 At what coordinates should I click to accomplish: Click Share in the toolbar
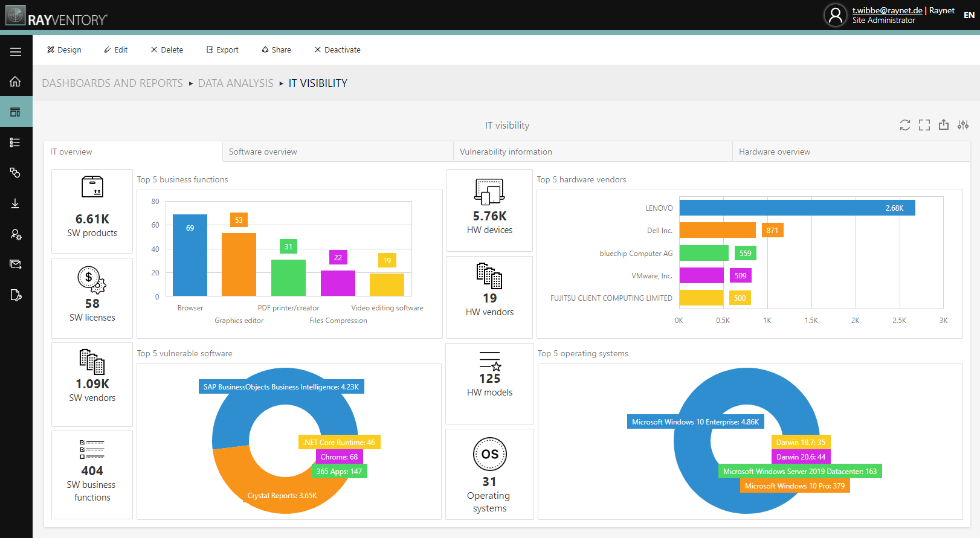276,50
